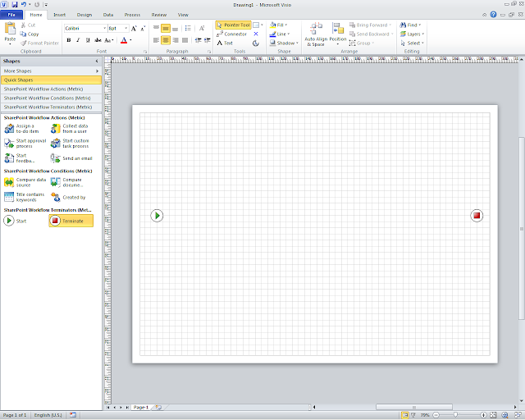525x420 pixels.
Task: Toggle Strikethrough formatting
Action: (x=98, y=40)
